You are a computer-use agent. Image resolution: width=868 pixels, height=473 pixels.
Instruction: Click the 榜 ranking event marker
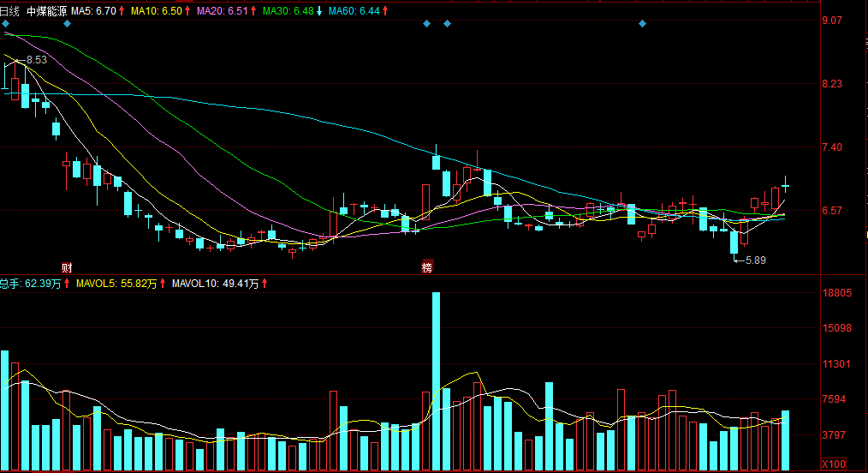coord(426,267)
